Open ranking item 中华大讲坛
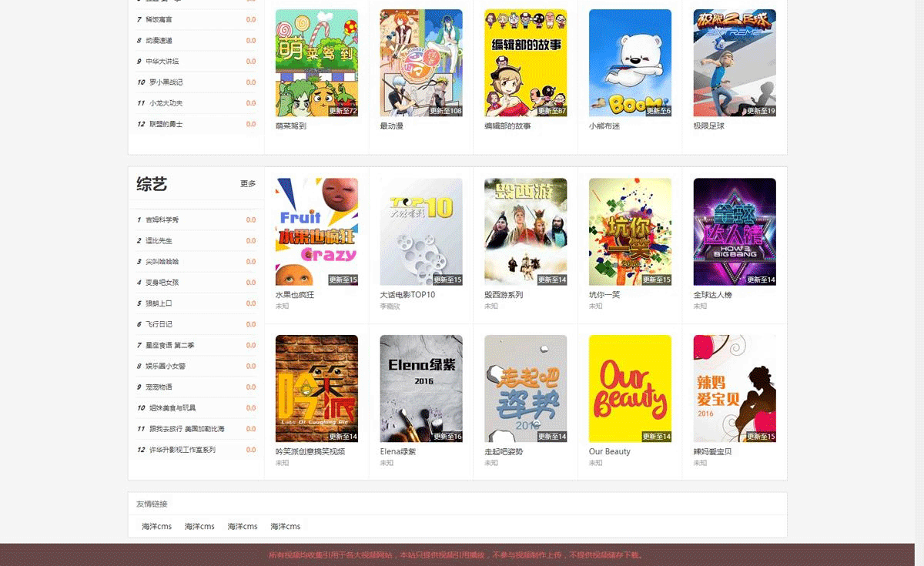 point(162,61)
